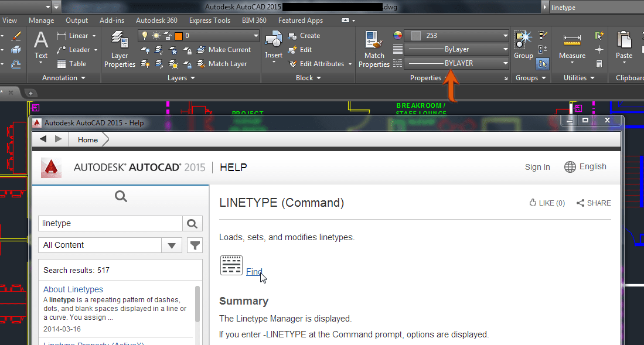
Task: Activate the Offset tool icon
Action: (16, 64)
